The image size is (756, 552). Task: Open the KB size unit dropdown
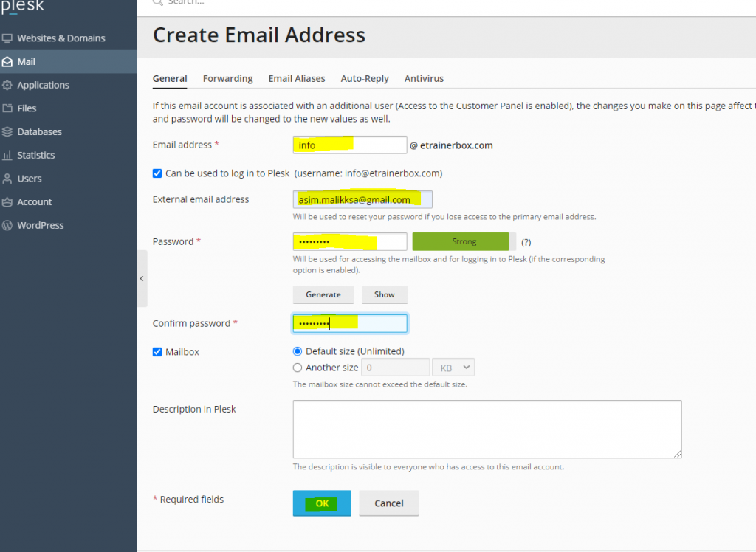click(453, 368)
